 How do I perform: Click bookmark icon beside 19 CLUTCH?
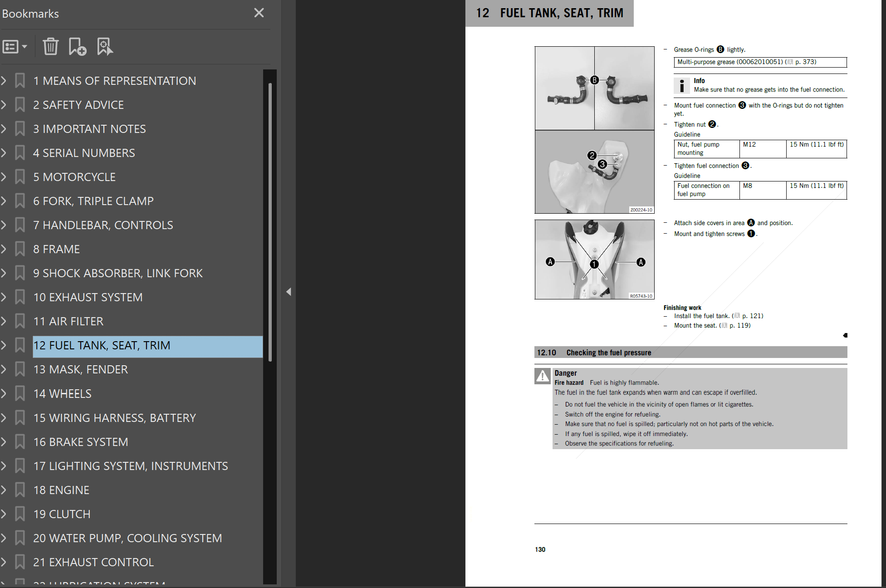[x=20, y=514]
